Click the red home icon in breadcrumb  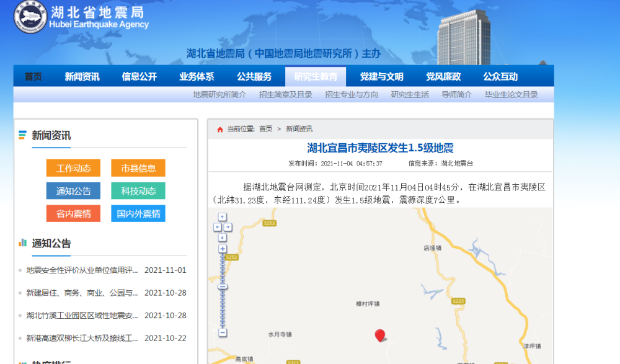[220, 130]
